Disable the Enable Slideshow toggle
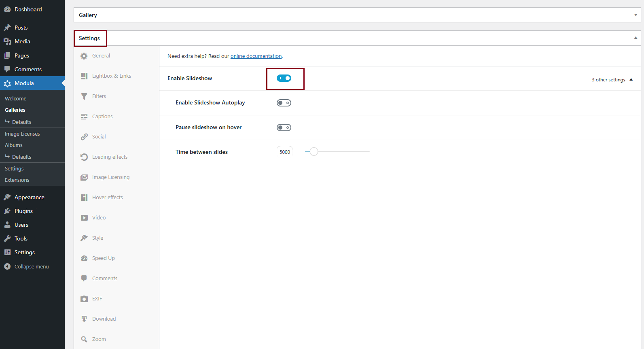 tap(284, 78)
